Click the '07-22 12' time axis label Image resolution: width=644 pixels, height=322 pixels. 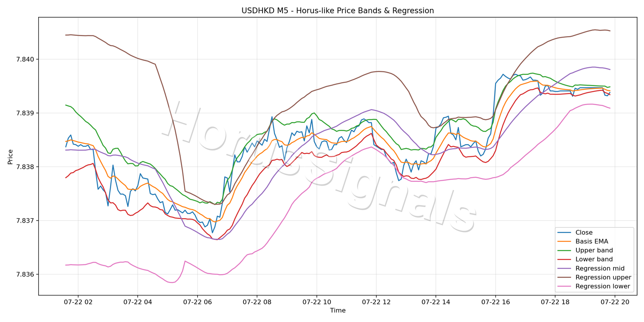[376, 302]
